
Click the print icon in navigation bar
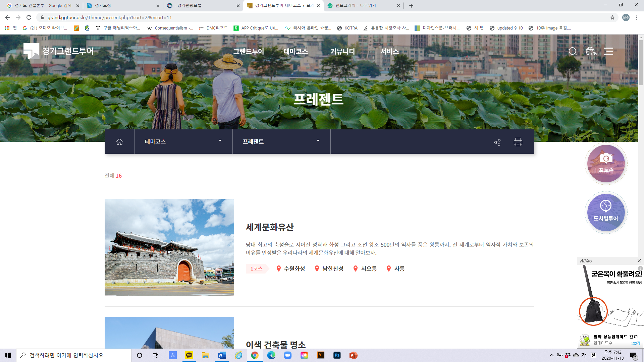click(x=518, y=142)
